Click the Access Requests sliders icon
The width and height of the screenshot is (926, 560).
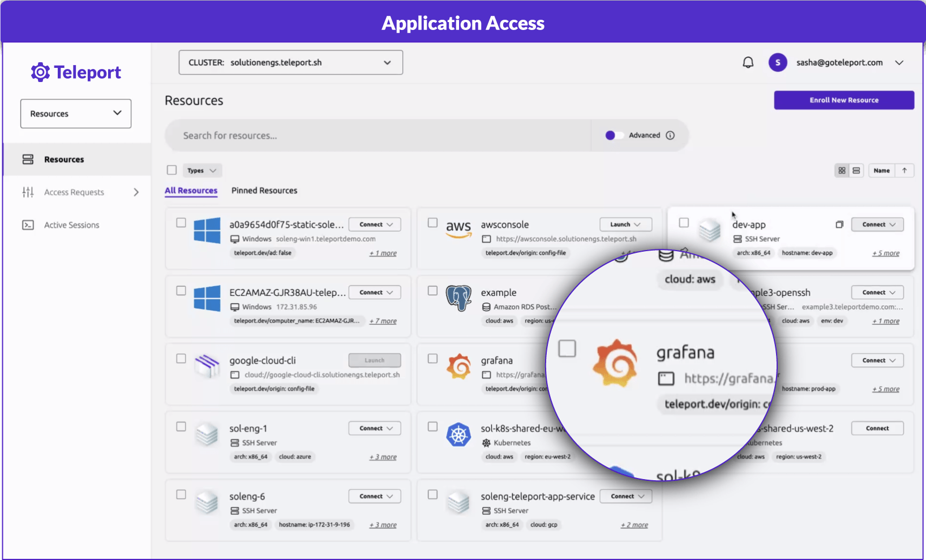pos(28,192)
